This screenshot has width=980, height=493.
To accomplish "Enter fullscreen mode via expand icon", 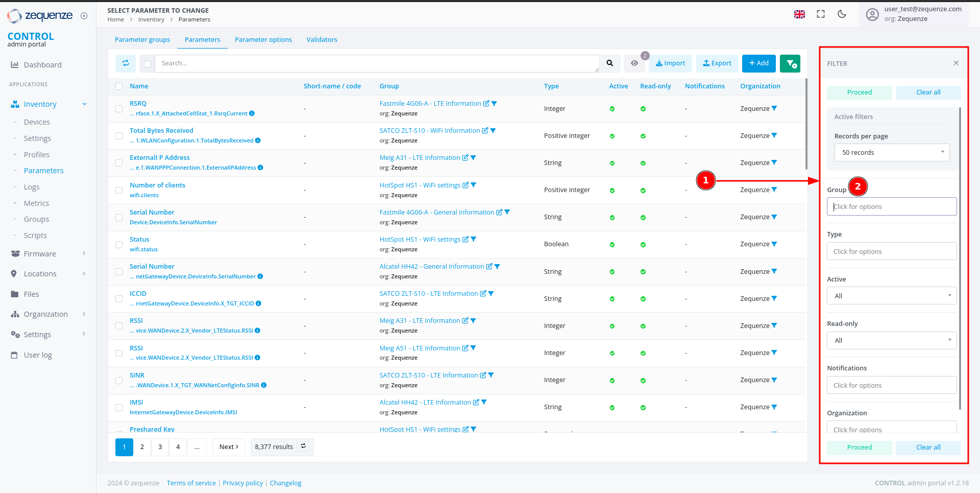I will pos(821,14).
